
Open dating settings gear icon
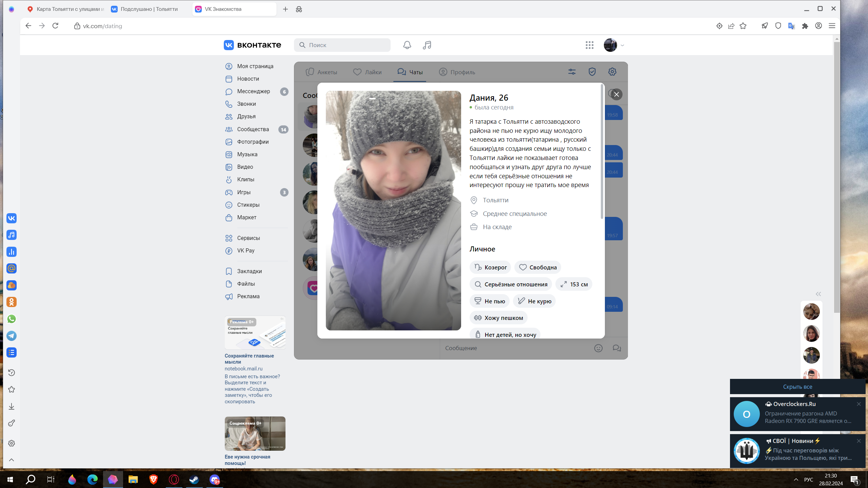click(x=612, y=72)
